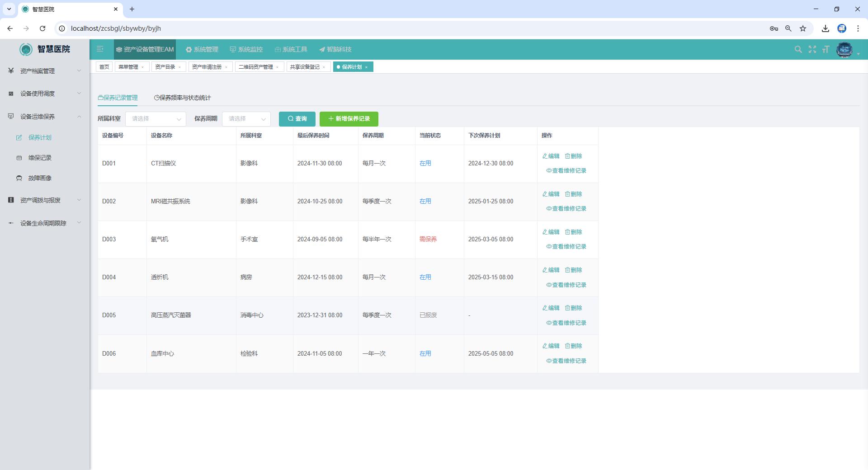Click 新增保养记录 button

[349, 119]
